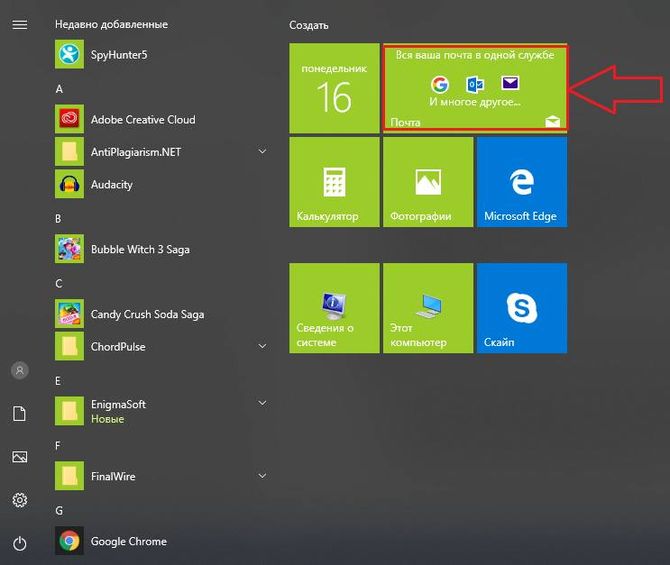670x565 pixels.
Task: Open the SpyHunter5 app
Action: [x=118, y=54]
